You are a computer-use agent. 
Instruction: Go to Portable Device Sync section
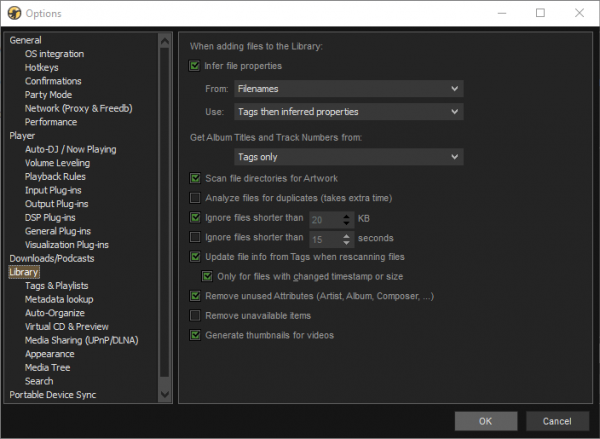pyautogui.click(x=53, y=395)
